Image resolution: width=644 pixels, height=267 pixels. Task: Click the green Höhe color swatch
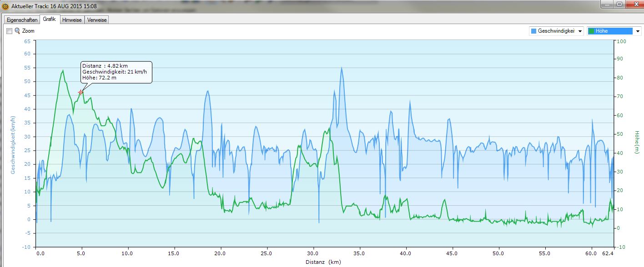[591, 31]
